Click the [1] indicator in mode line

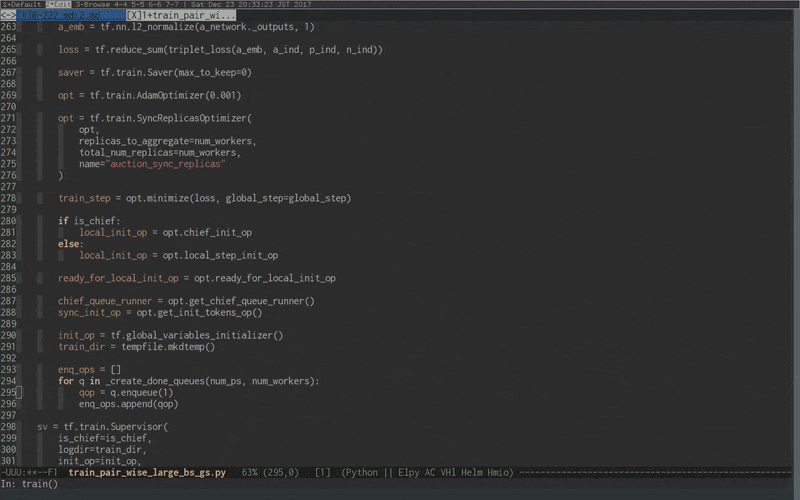pyautogui.click(x=322, y=472)
